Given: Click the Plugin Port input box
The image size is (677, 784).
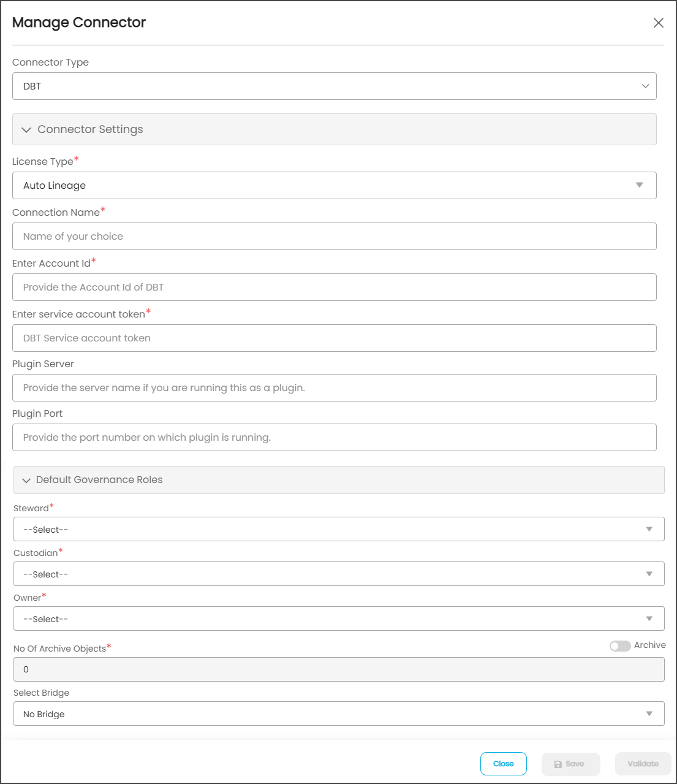Looking at the screenshot, I should [x=334, y=438].
